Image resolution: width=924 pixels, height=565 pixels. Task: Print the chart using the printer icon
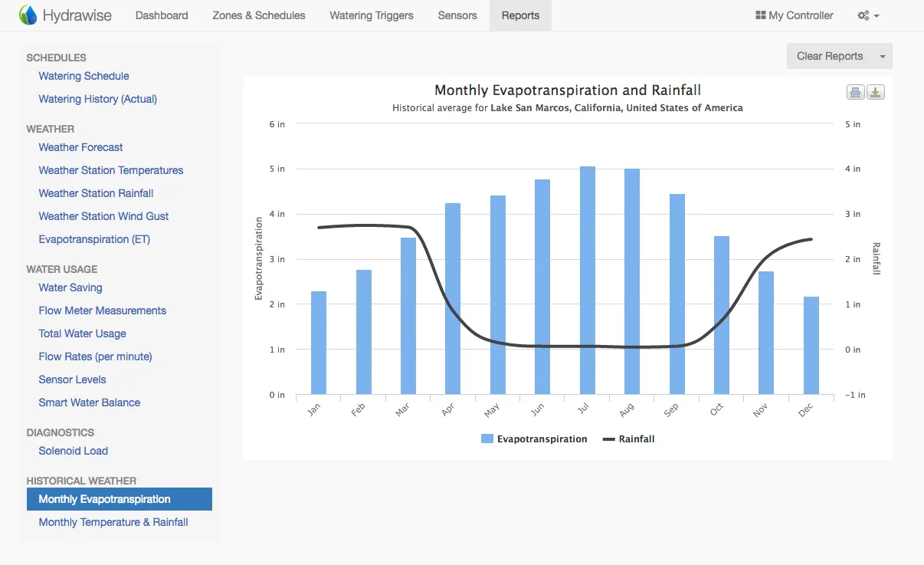pyautogui.click(x=855, y=93)
